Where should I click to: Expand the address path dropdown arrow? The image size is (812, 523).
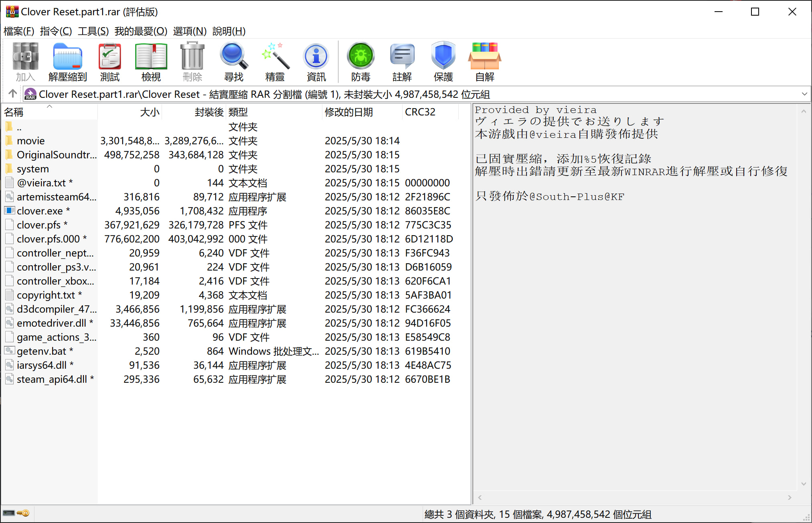click(804, 94)
